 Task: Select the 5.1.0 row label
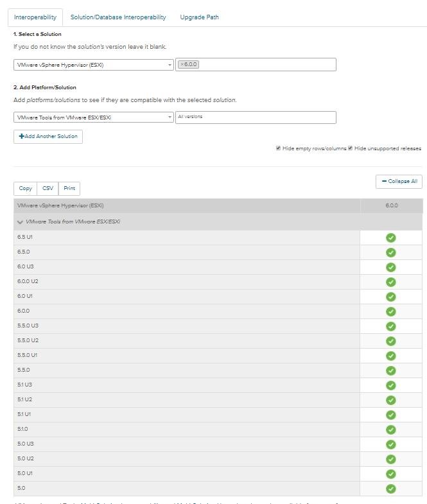click(x=22, y=429)
